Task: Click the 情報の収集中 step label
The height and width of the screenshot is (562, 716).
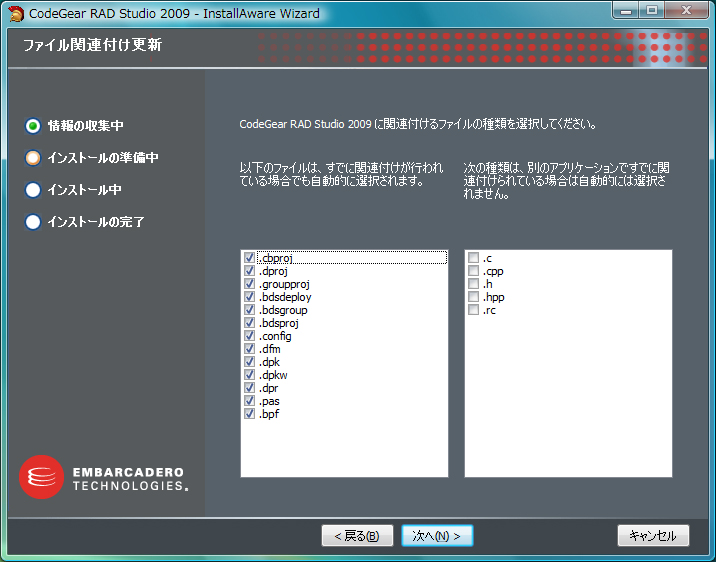Action: [85, 126]
